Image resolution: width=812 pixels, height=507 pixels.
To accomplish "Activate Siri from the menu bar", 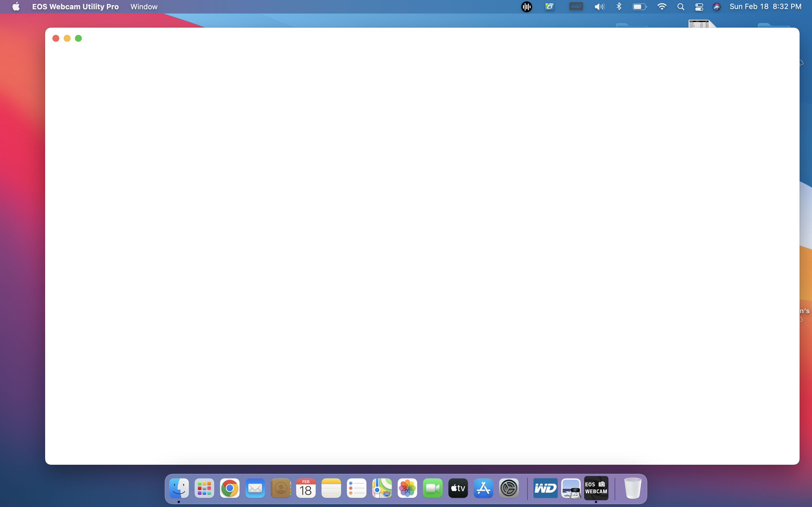I will (x=717, y=6).
